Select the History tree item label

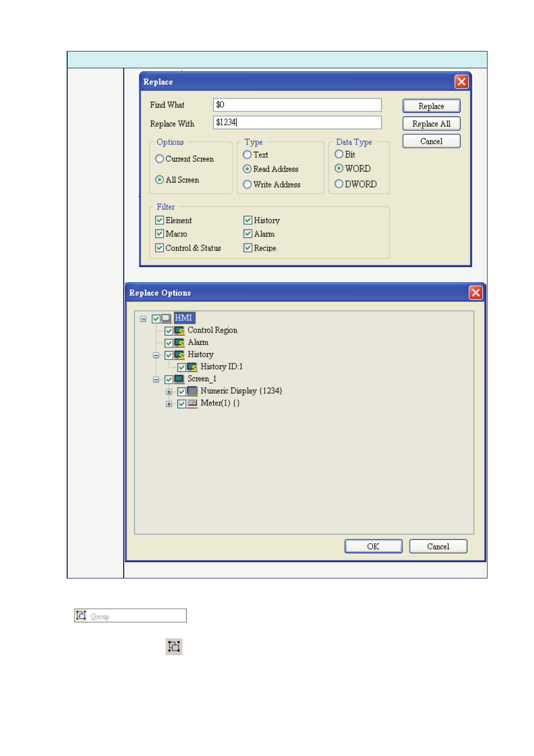pyautogui.click(x=201, y=354)
